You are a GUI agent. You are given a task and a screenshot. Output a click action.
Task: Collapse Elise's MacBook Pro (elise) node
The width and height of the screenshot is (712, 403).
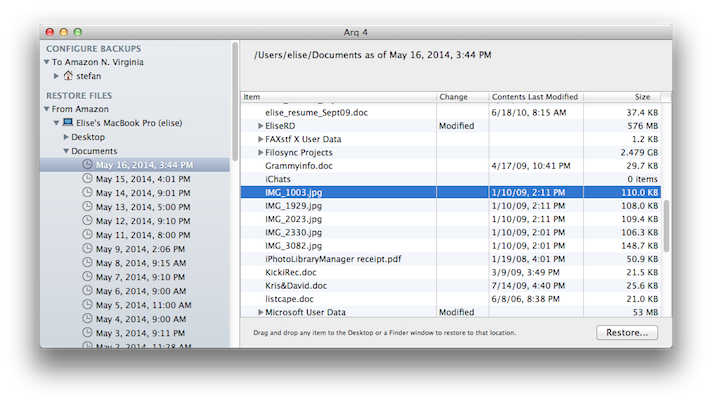(56, 123)
